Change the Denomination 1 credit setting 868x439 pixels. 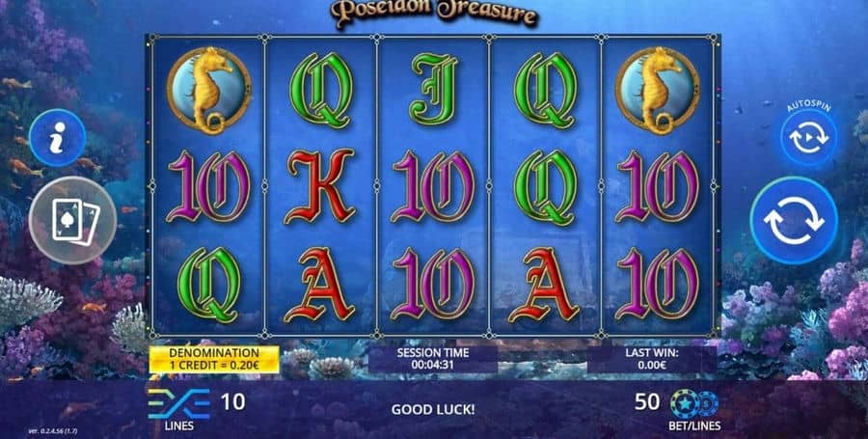(214, 359)
